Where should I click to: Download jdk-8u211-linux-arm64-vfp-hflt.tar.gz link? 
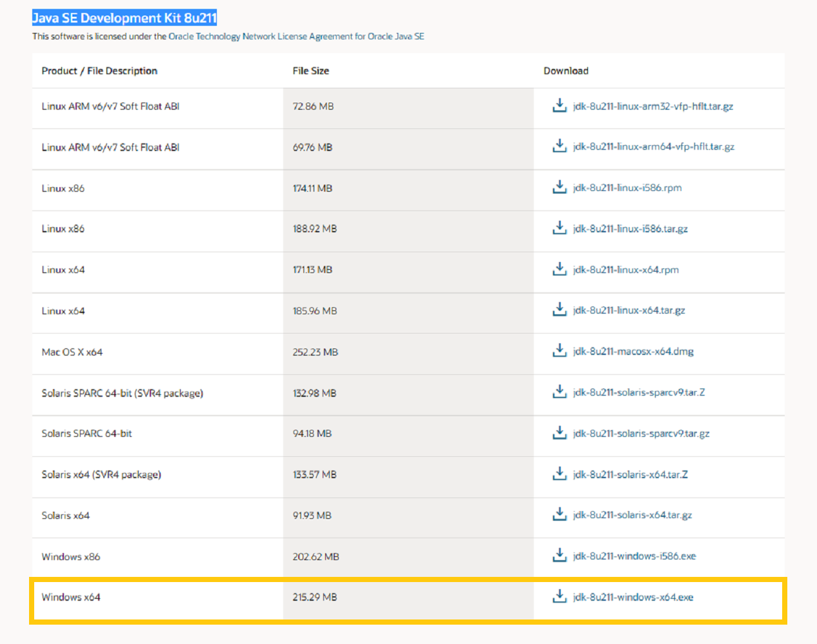[654, 147]
